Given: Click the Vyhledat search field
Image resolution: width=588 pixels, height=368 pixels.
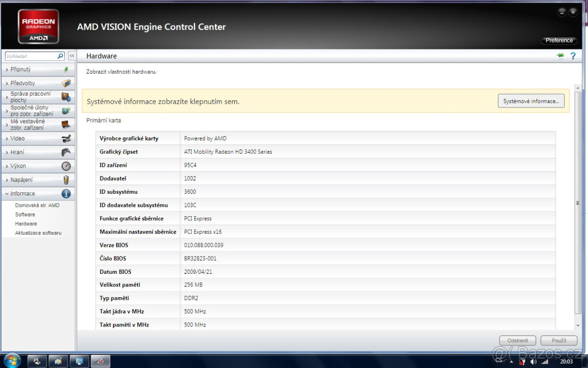Looking at the screenshot, I should pos(30,56).
